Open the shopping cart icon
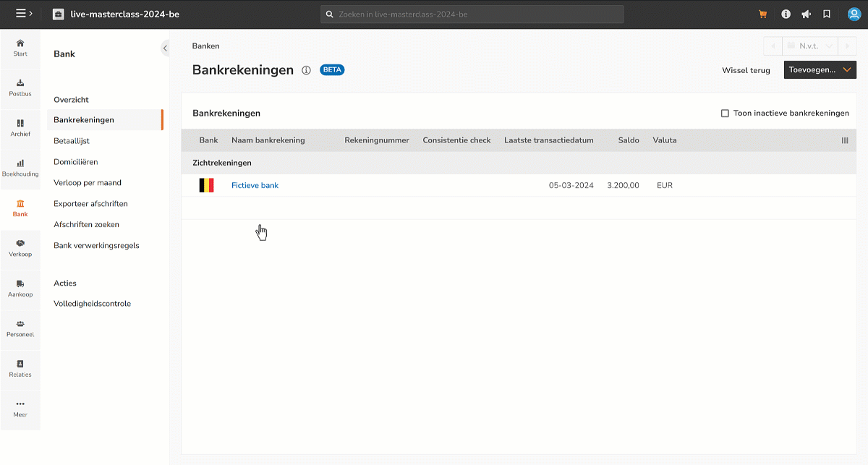 tap(762, 14)
